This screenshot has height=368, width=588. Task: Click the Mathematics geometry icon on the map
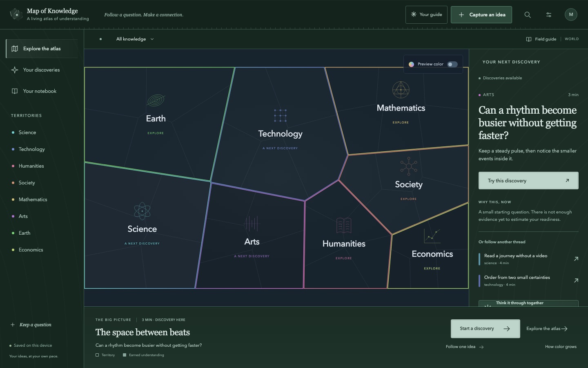(401, 90)
